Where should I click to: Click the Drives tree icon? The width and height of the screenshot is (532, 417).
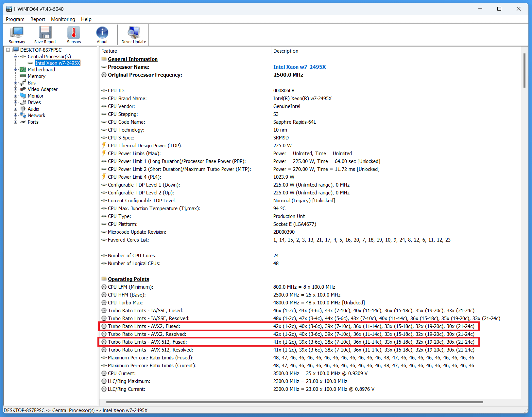point(23,102)
